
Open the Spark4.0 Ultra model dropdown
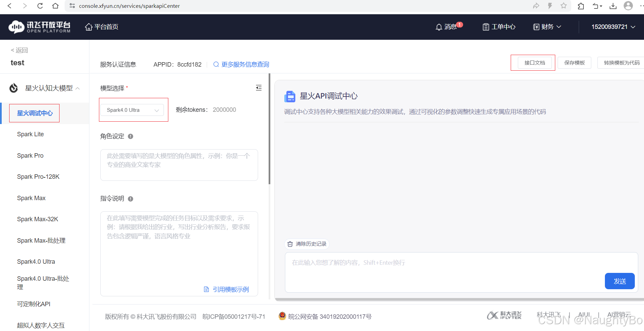[x=132, y=110]
